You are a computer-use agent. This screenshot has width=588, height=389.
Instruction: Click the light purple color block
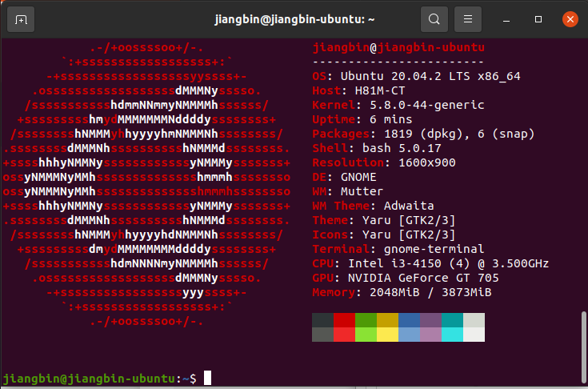coord(431,335)
